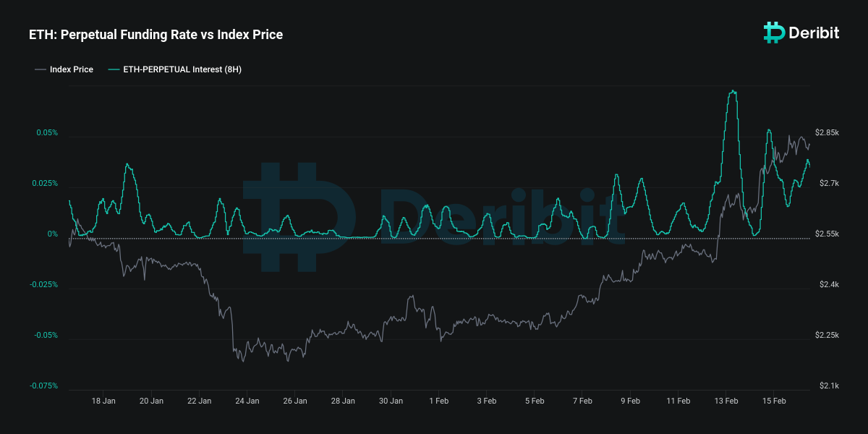The height and width of the screenshot is (434, 868).
Task: Toggle the Index Price legend series
Action: [x=71, y=69]
